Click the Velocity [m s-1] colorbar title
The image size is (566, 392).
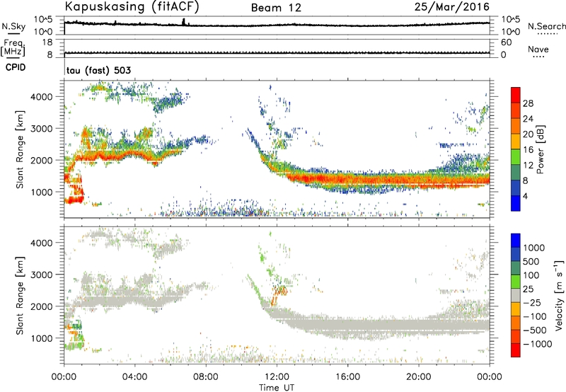pyautogui.click(x=559, y=295)
